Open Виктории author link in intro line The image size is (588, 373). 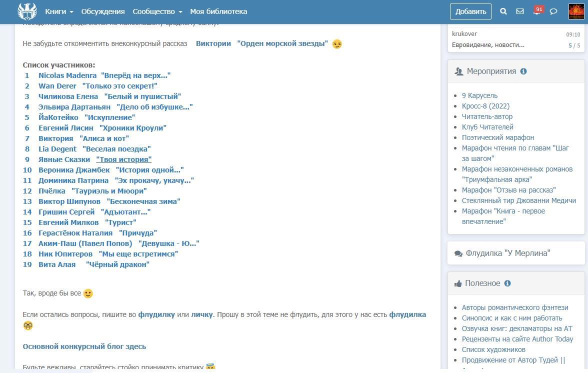(x=213, y=43)
